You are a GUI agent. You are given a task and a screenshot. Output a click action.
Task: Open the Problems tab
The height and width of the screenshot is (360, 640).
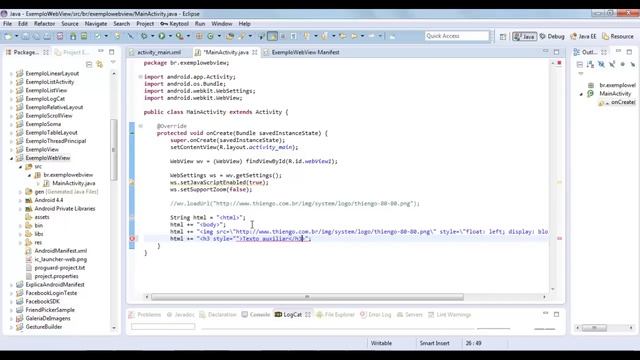pyautogui.click(x=144, y=315)
